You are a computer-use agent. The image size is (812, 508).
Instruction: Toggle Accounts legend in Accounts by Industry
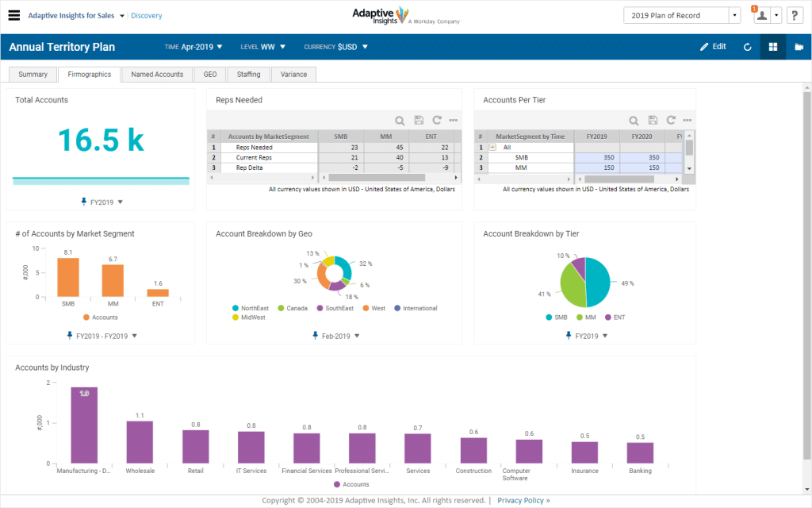350,484
